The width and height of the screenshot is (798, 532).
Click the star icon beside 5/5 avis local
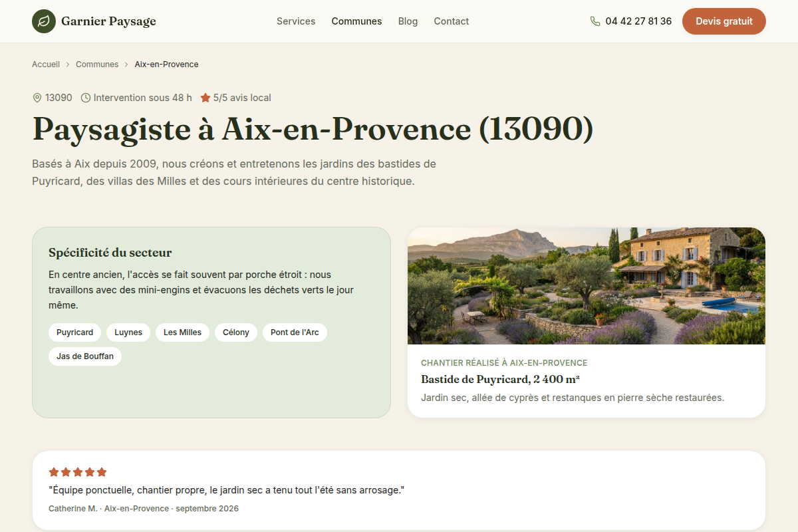(x=205, y=98)
